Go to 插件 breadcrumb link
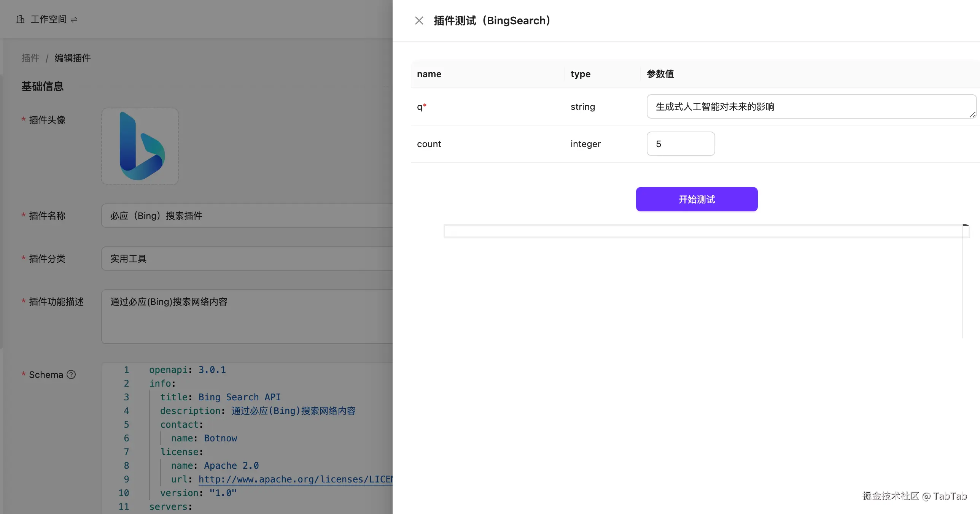This screenshot has width=980, height=514. [x=30, y=58]
